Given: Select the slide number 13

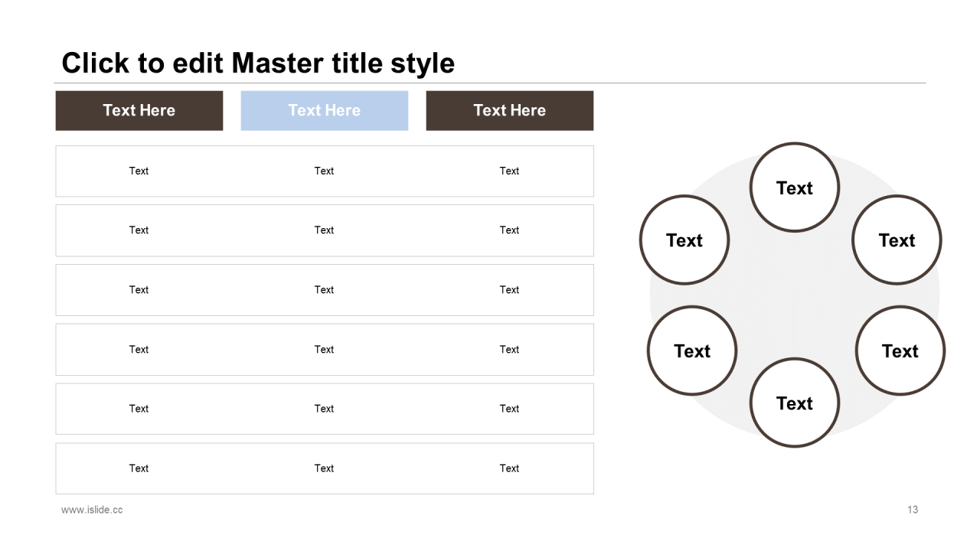Looking at the screenshot, I should (913, 510).
